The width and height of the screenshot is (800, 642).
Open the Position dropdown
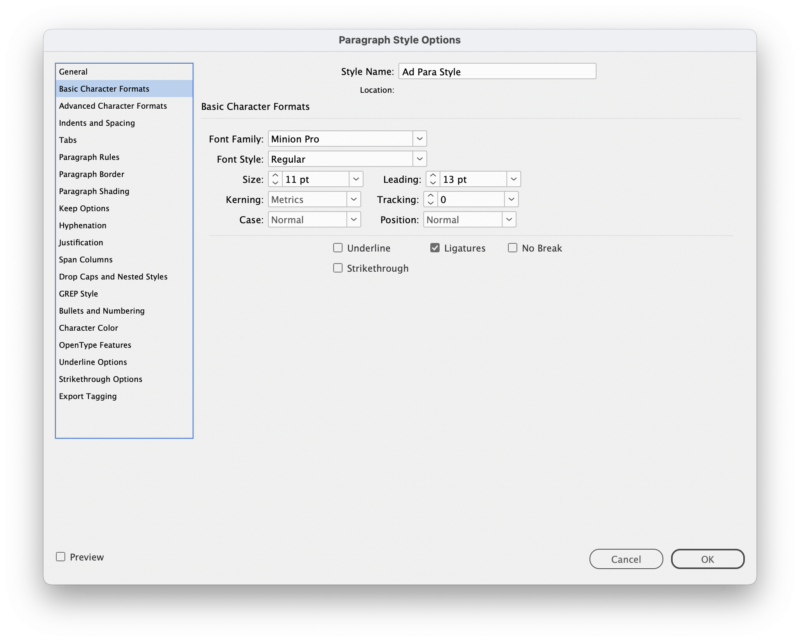tap(470, 220)
